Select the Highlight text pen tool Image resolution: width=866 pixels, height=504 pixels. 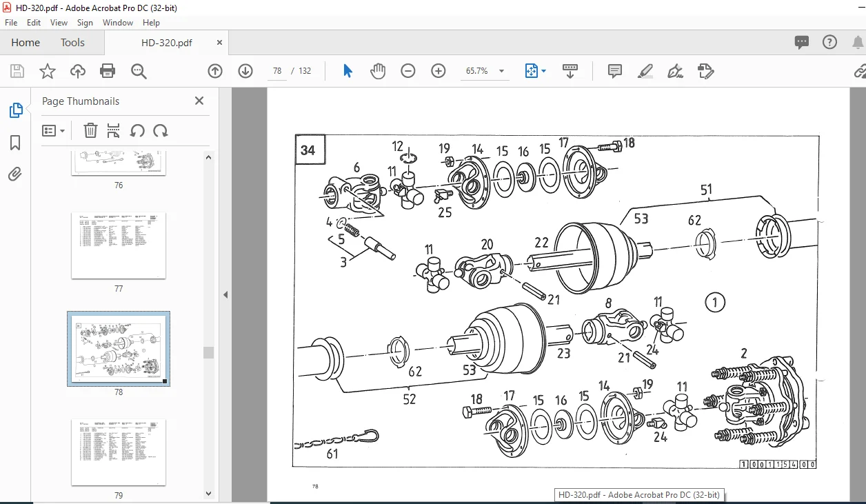(645, 71)
